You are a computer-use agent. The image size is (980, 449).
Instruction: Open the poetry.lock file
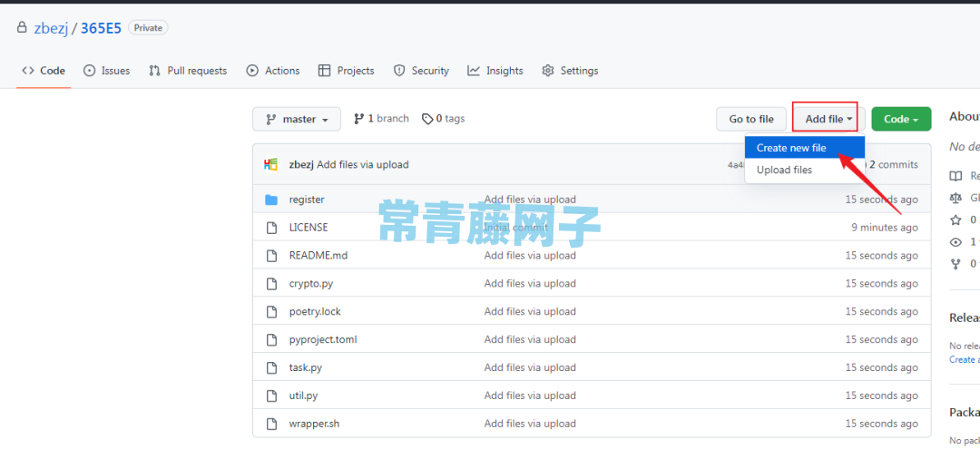pos(315,312)
